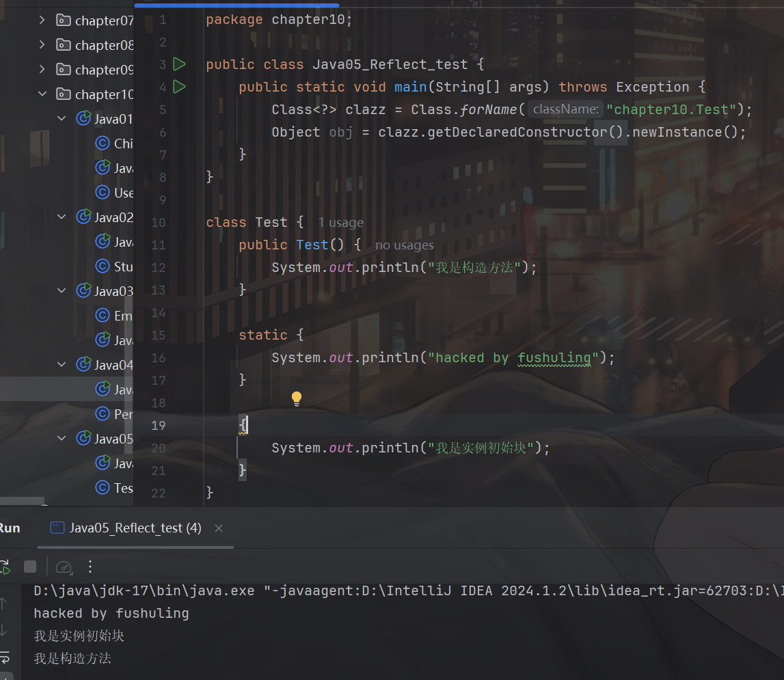This screenshot has width=784, height=680.
Task: Click the "1 usage" hint next to class Test
Action: click(x=340, y=223)
